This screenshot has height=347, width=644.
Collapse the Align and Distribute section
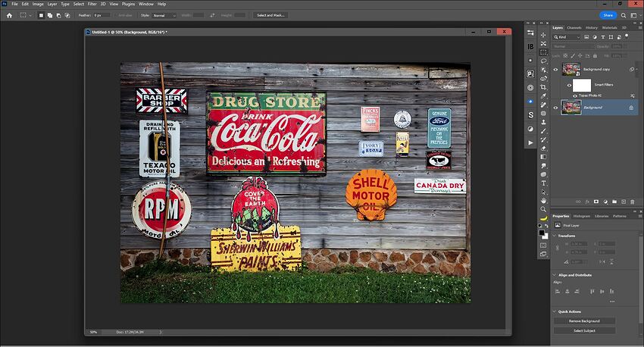click(554, 275)
